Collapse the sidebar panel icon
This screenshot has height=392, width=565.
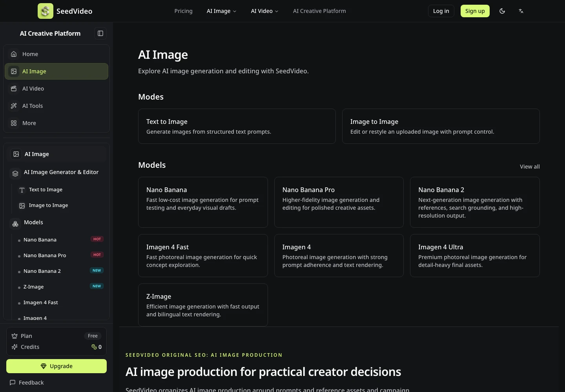click(x=100, y=33)
